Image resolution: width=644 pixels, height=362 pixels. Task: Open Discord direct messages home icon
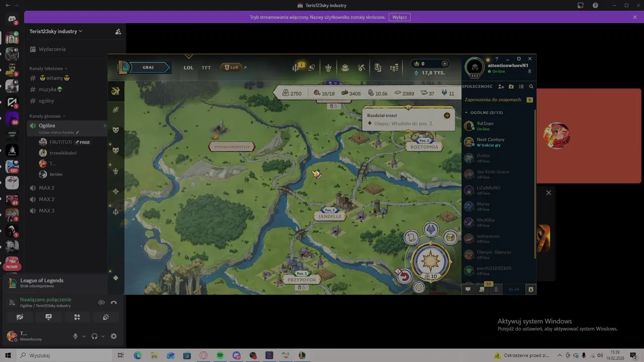click(12, 19)
